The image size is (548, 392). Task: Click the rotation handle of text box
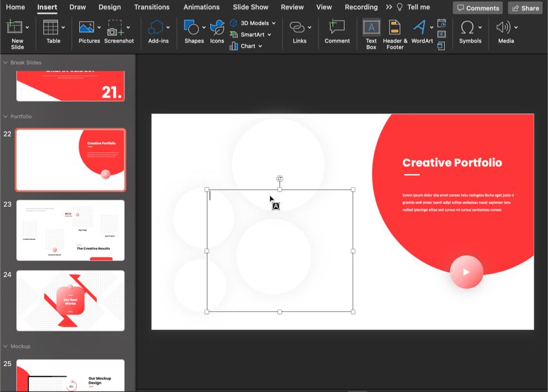[280, 179]
